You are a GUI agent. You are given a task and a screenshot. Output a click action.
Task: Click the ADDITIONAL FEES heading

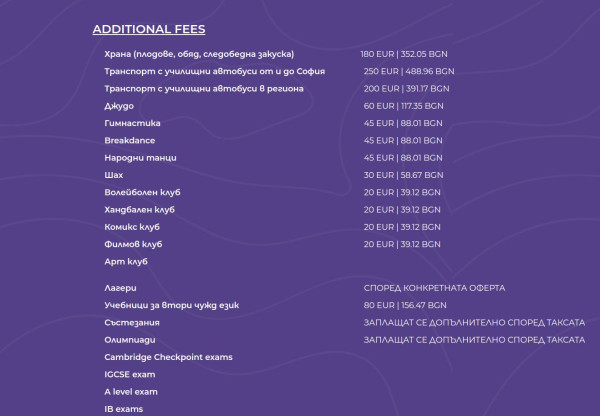click(149, 30)
